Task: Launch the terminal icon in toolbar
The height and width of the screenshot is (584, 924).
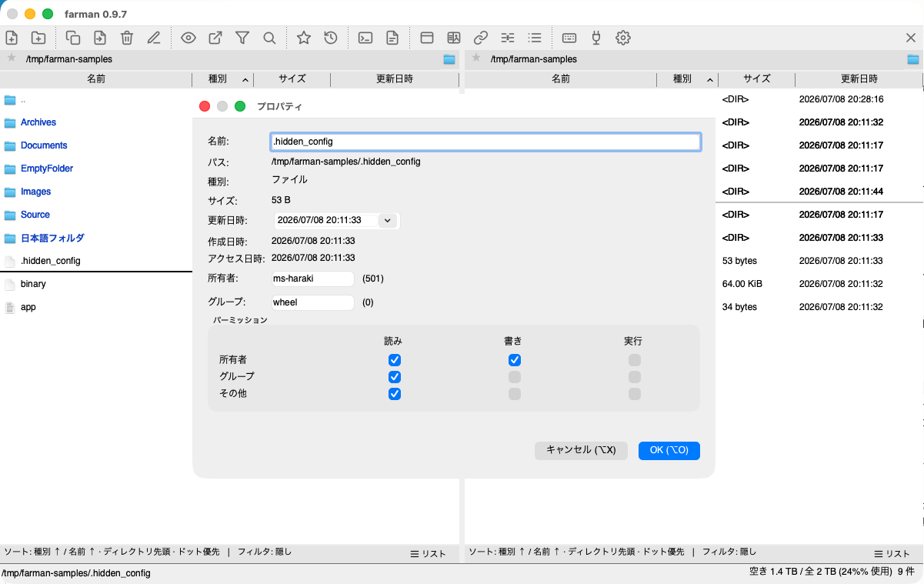Action: [366, 38]
